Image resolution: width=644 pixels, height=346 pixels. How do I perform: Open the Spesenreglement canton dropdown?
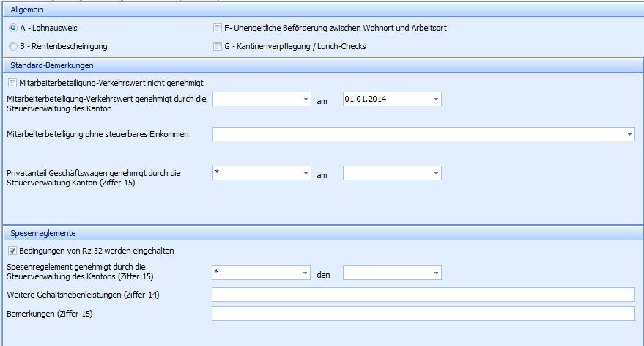tap(305, 273)
